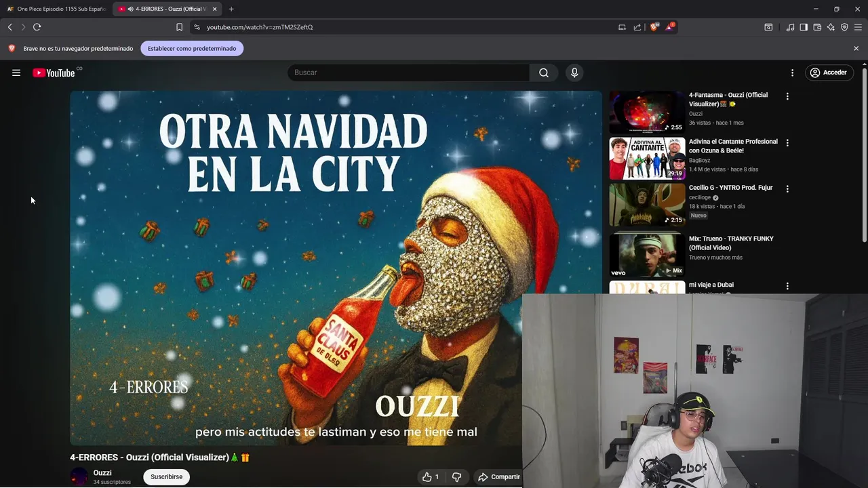Open Adivina el Cantante thumbnail
Image resolution: width=868 pixels, height=488 pixels.
point(647,158)
